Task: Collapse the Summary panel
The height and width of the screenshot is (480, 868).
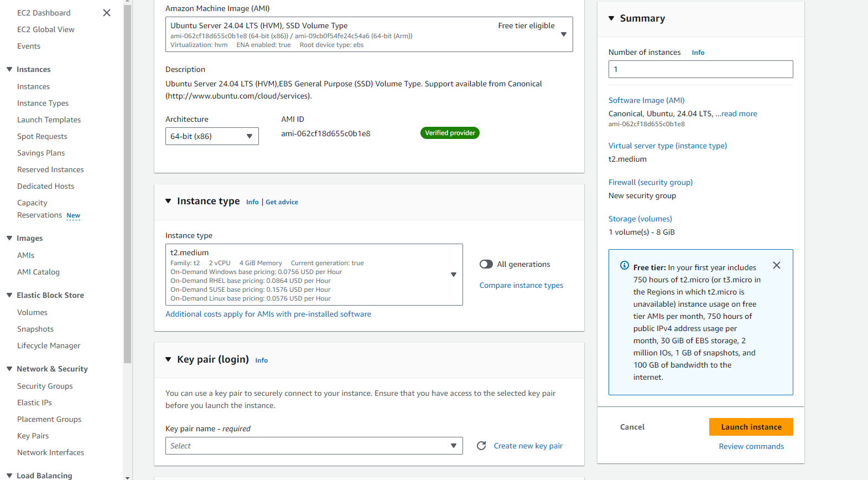Action: click(x=611, y=18)
